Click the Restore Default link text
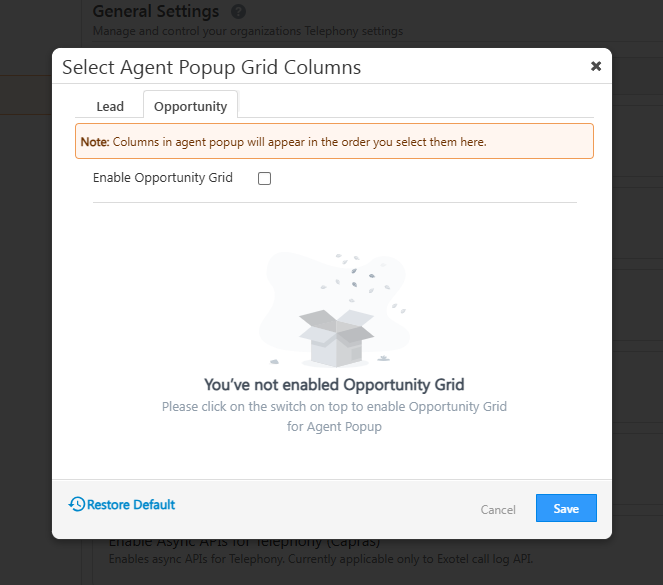663x585 pixels. coord(131,505)
